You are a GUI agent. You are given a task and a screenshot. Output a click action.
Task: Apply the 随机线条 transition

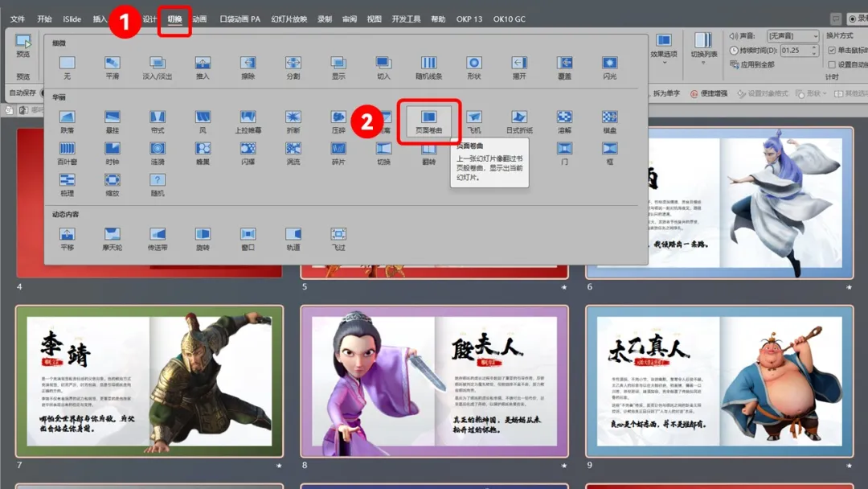pyautogui.click(x=429, y=68)
